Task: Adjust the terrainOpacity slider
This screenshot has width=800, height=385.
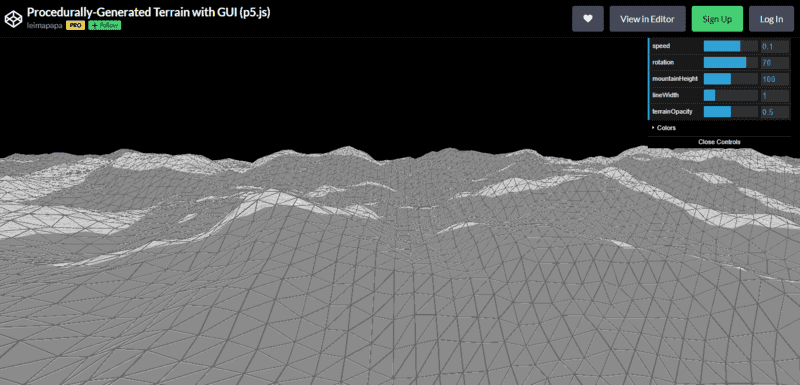Action: point(731,112)
